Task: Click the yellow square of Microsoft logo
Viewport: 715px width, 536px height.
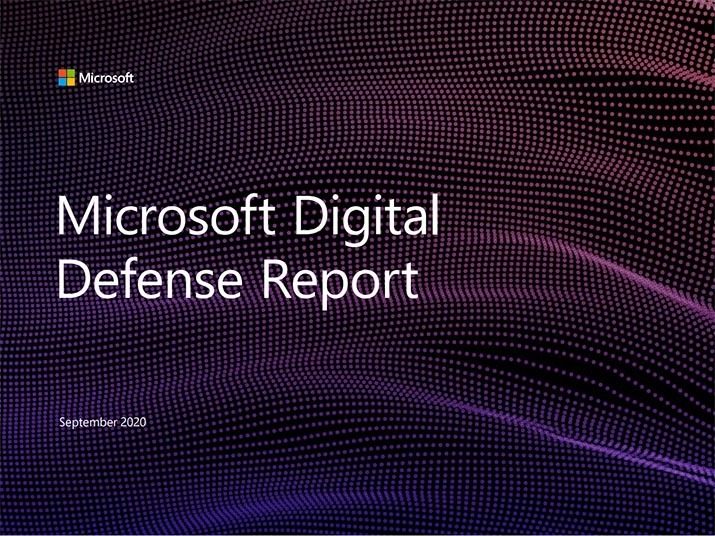Action: [x=70, y=82]
